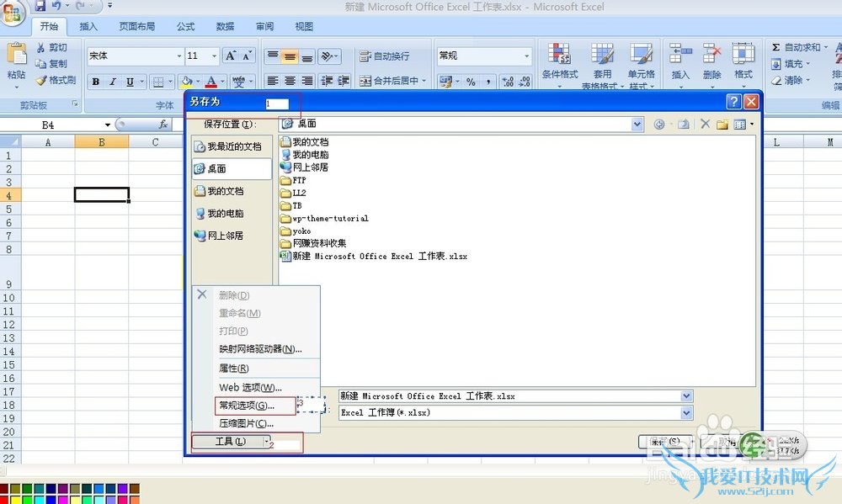
Task: Click the fill color paint bucket
Action: click(187, 82)
